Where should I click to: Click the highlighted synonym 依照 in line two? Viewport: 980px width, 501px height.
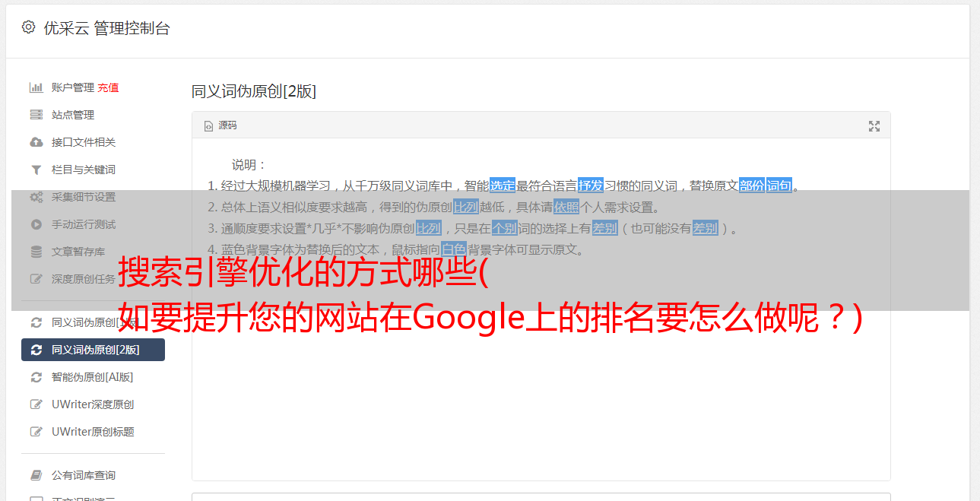point(566,207)
